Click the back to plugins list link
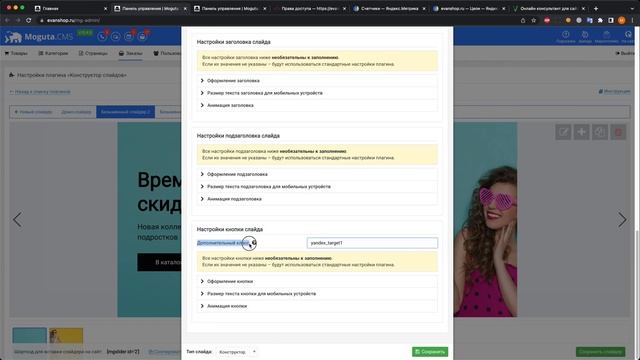Viewport: 640px width, 360px height. [x=40, y=92]
